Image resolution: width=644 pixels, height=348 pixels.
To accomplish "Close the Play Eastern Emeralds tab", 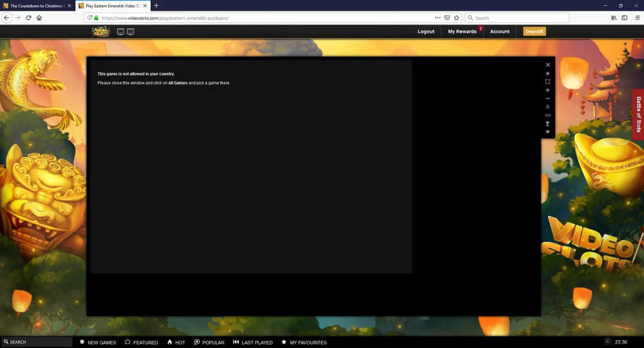I will click(x=144, y=6).
